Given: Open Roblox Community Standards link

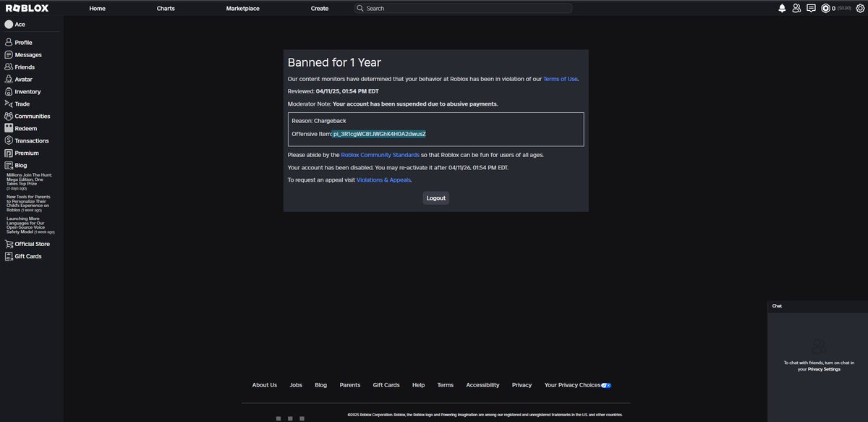Looking at the screenshot, I should pos(380,155).
